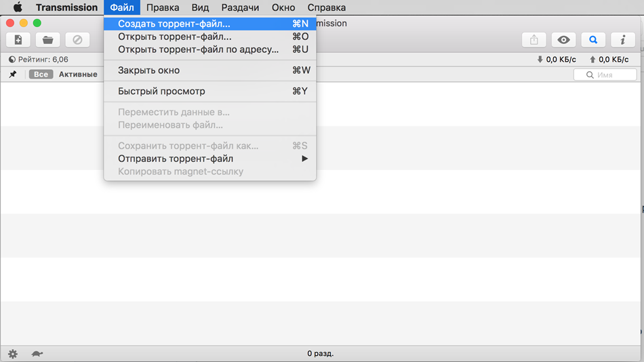Click the create torrent file toolbar icon
The height and width of the screenshot is (362, 644).
point(18,40)
